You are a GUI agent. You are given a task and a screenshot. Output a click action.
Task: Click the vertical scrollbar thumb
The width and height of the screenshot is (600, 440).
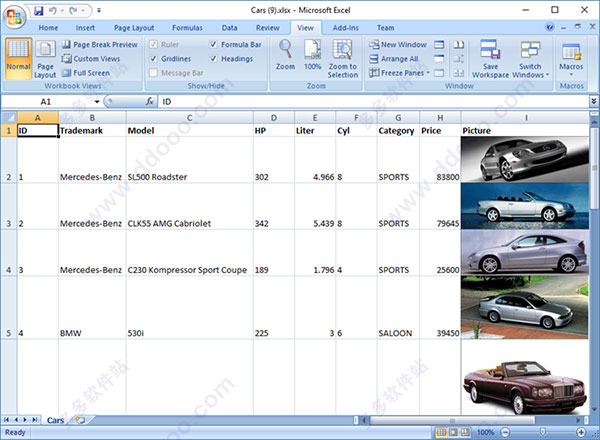(x=594, y=168)
